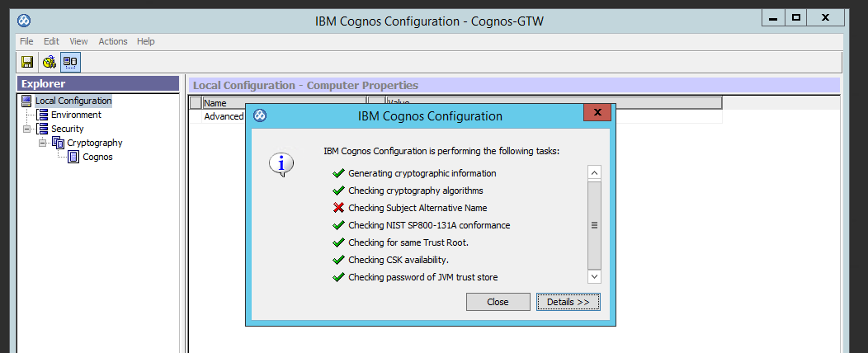Image resolution: width=868 pixels, height=353 pixels.
Task: Click the text Checking cryptography algorithms
Action: [416, 191]
